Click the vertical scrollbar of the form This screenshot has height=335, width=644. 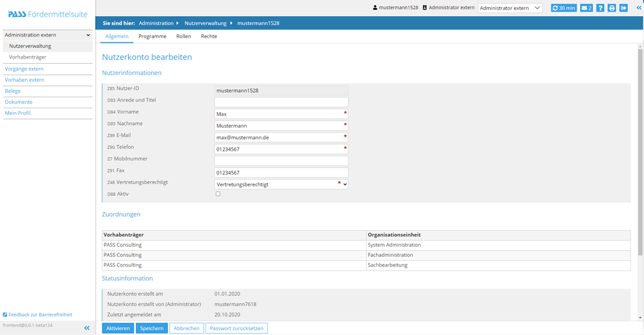tap(640, 152)
